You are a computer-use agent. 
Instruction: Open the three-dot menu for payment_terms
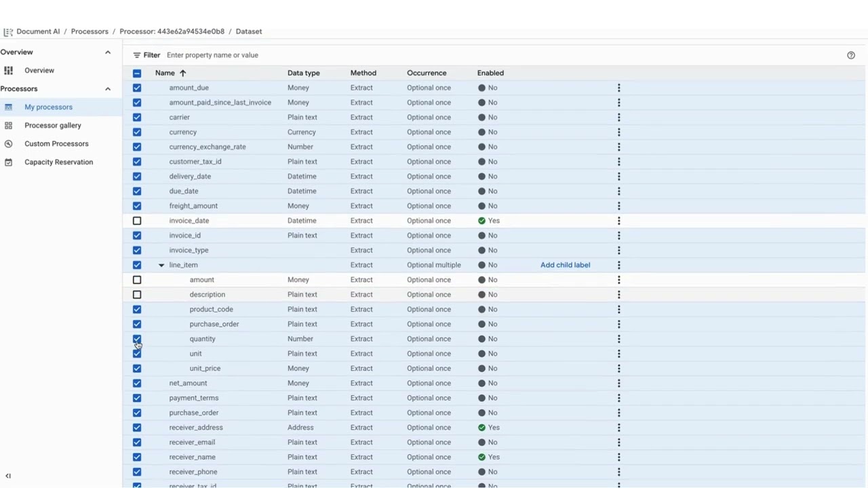[x=618, y=398]
